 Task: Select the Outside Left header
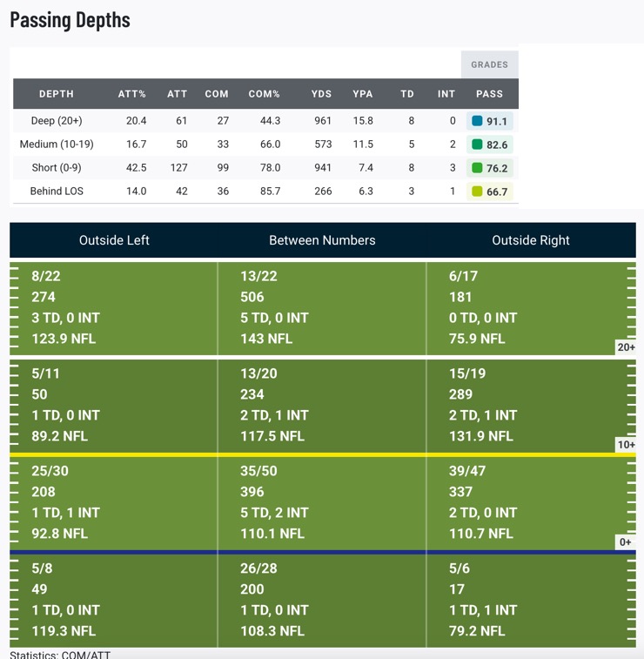pos(114,240)
